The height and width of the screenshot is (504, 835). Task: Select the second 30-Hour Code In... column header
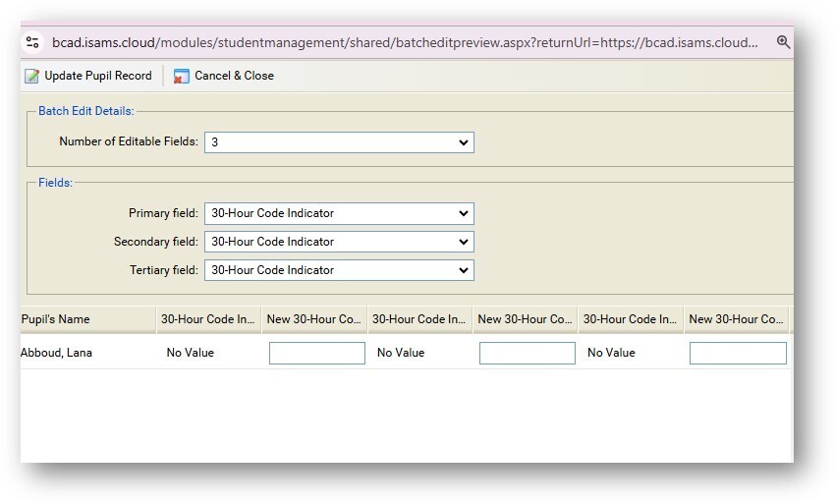[x=419, y=319]
